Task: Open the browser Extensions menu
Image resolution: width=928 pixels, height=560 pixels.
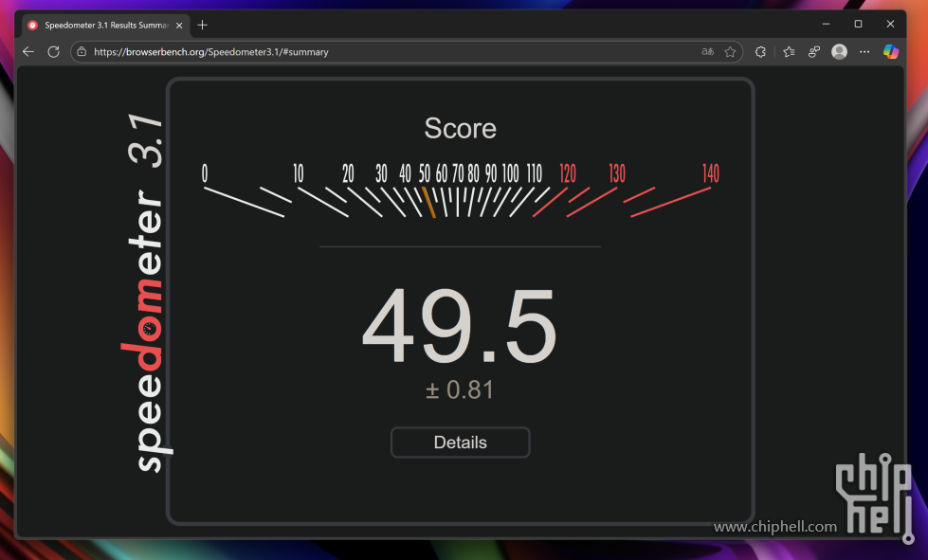Action: (760, 52)
